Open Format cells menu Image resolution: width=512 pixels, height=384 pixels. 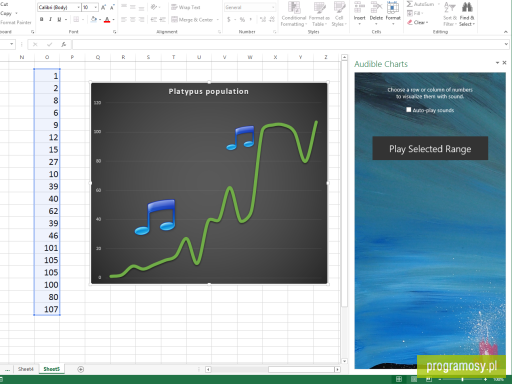point(393,13)
